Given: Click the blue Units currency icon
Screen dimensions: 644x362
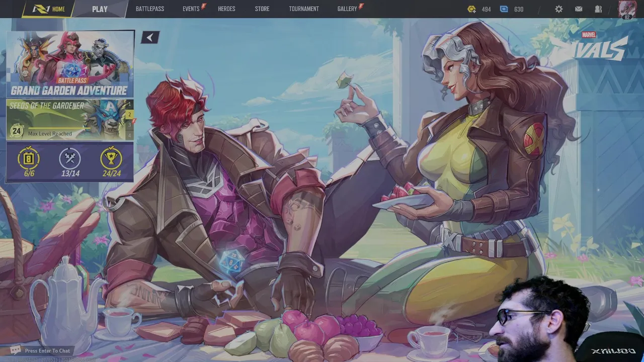Looking at the screenshot, I should click(504, 9).
